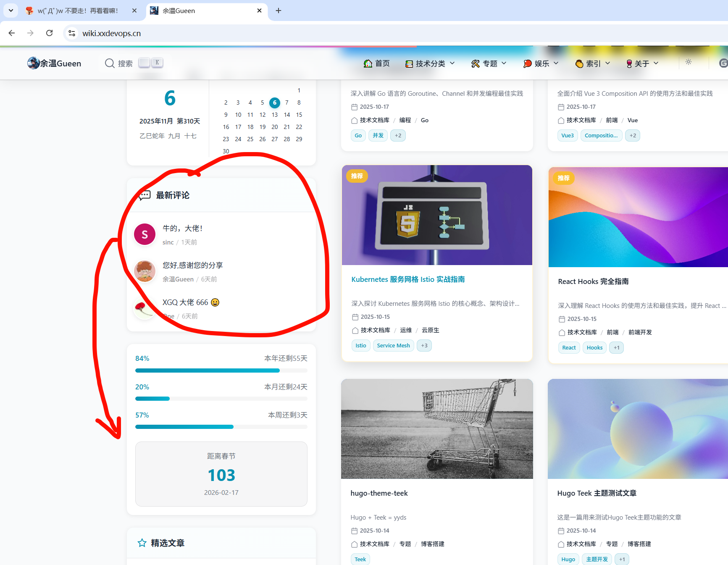
Task: Expand the 技术分类 dropdown menu
Action: 430,63
